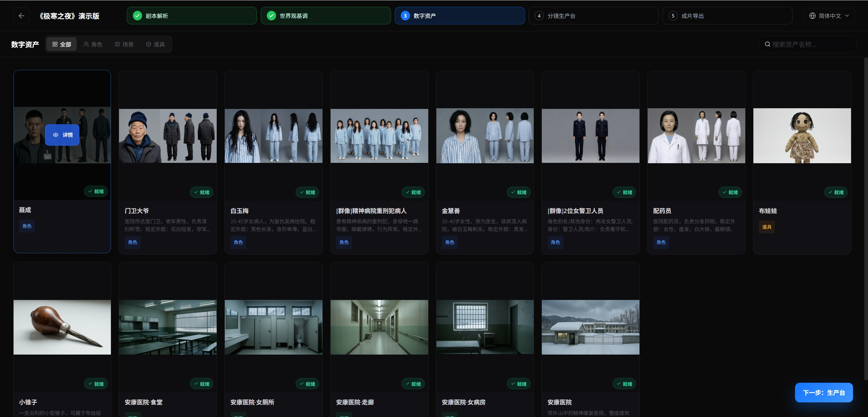Click the 道具 tag under 布娃娃
The height and width of the screenshot is (417, 868).
tap(767, 227)
